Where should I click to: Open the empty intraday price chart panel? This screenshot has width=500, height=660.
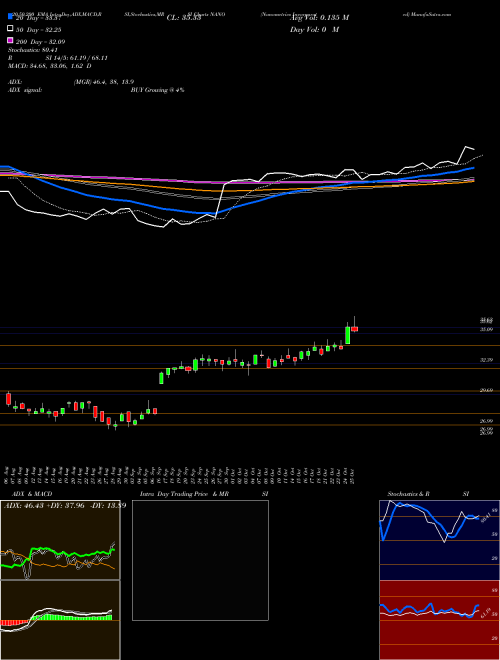[200, 560]
